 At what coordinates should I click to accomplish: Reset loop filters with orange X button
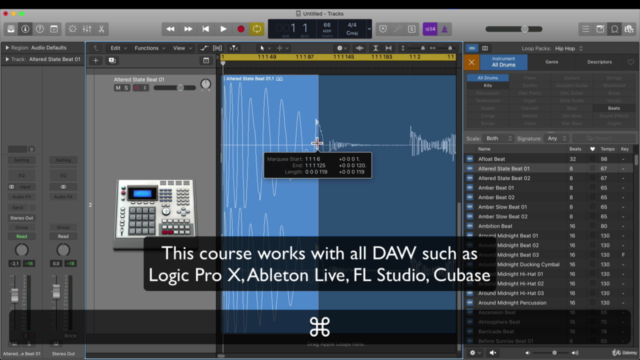[471, 62]
